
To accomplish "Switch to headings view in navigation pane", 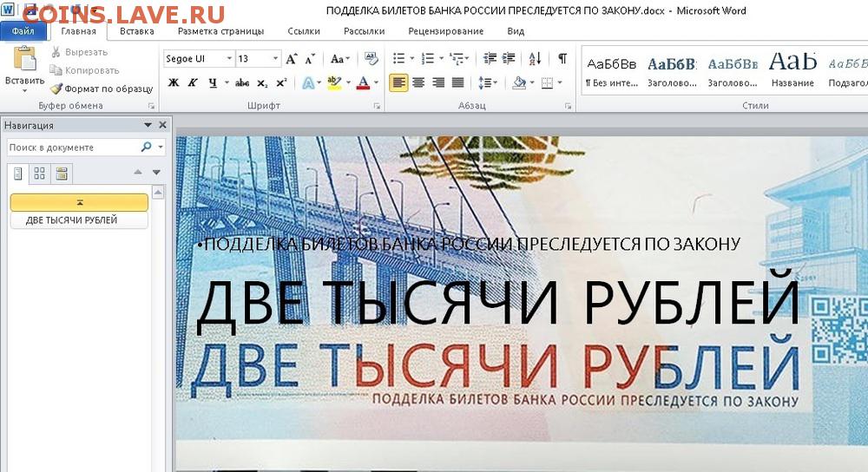I will click(x=17, y=174).
